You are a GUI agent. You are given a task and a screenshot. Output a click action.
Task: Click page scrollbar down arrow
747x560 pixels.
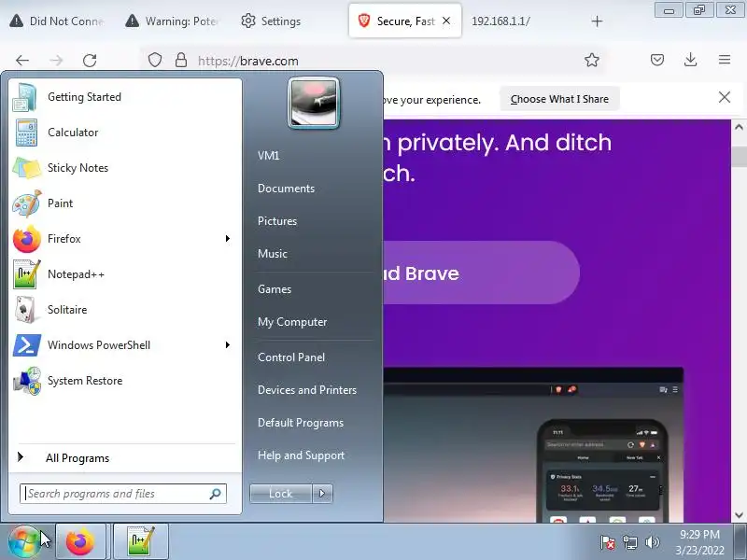[739, 515]
